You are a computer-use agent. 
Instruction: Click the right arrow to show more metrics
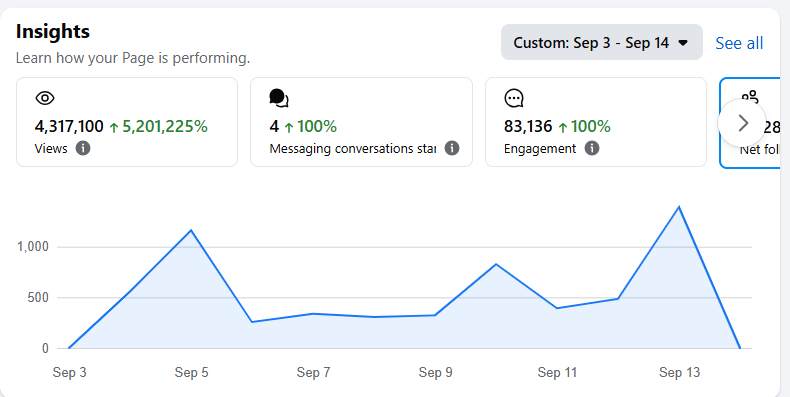(x=742, y=123)
